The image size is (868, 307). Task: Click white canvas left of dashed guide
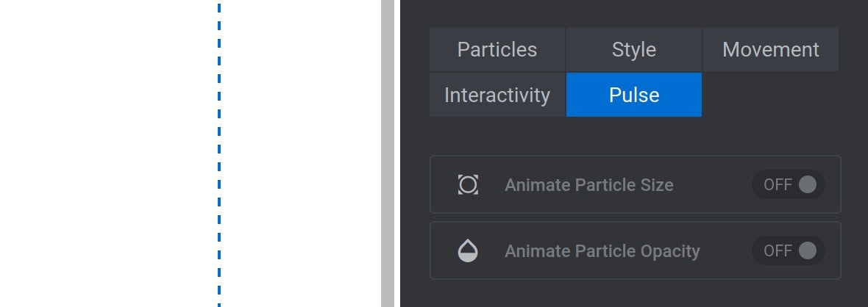coord(109,153)
